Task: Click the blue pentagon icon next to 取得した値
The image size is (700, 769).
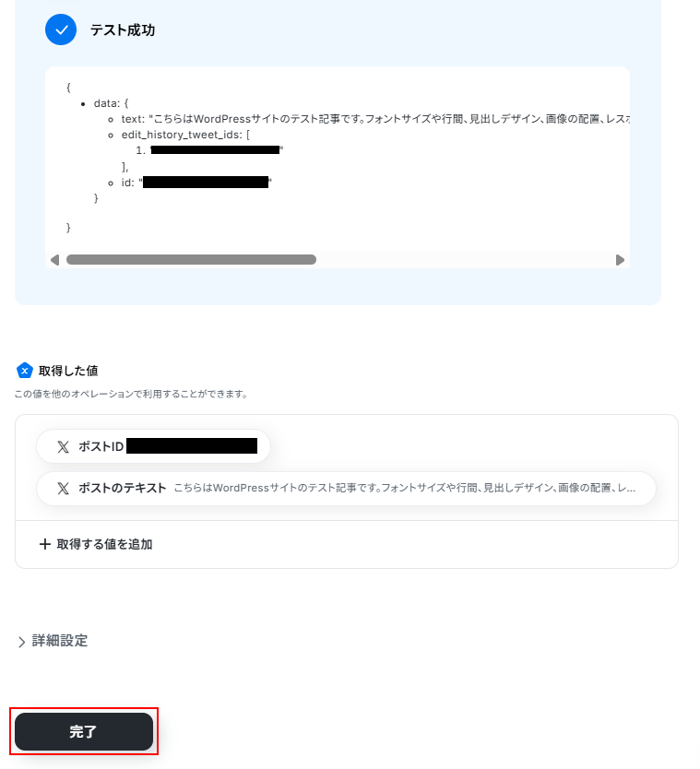Action: point(25,371)
